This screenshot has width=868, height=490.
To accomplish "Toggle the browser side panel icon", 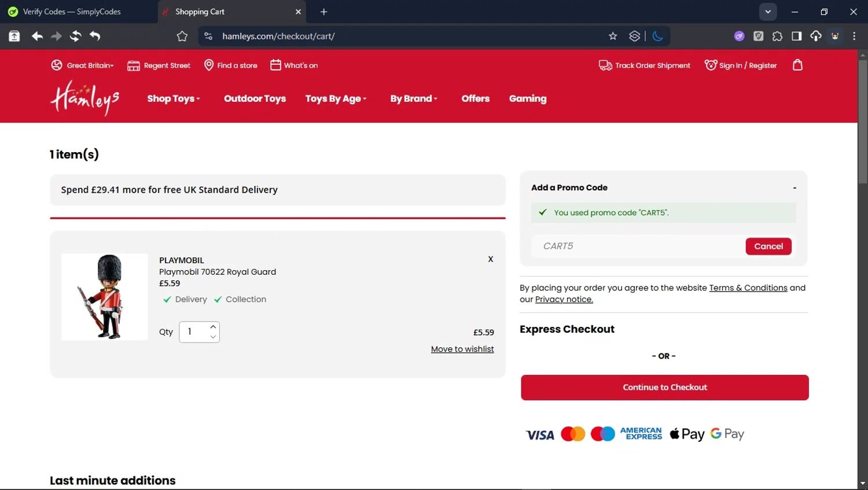I will (x=796, y=36).
